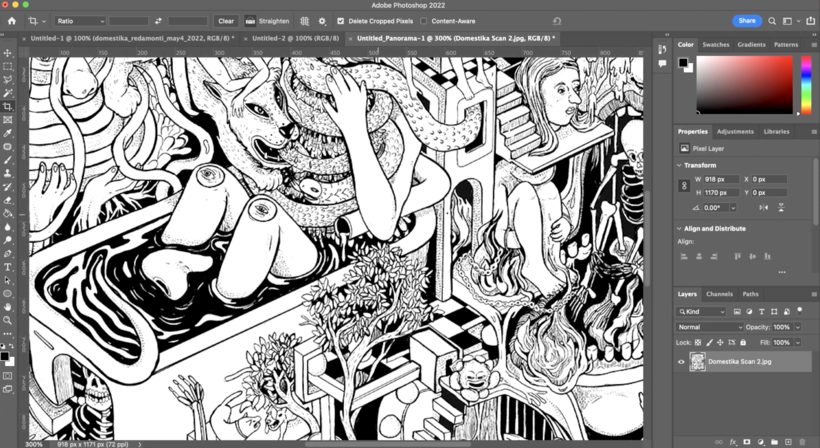The image size is (820, 448).
Task: Click the blue Share button
Action: pyautogui.click(x=747, y=21)
